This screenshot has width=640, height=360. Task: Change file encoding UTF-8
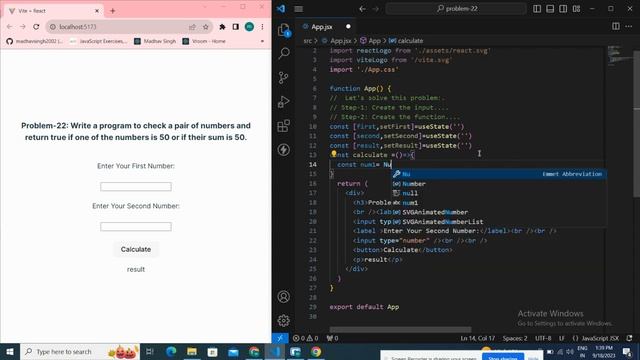coord(543,338)
